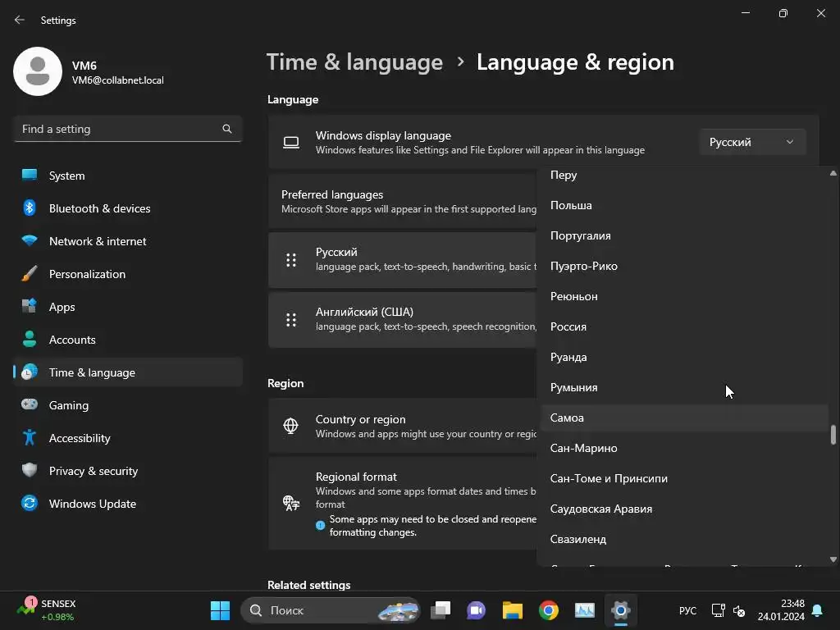
Task: Click the country list scrollbar thumb
Action: [833, 435]
